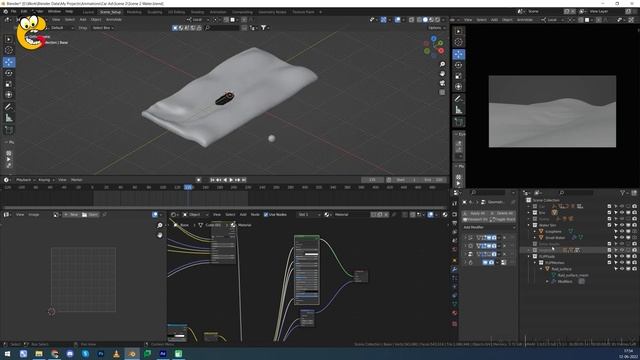Click the Toggle Stack button in the modifiers panel

(x=503, y=220)
